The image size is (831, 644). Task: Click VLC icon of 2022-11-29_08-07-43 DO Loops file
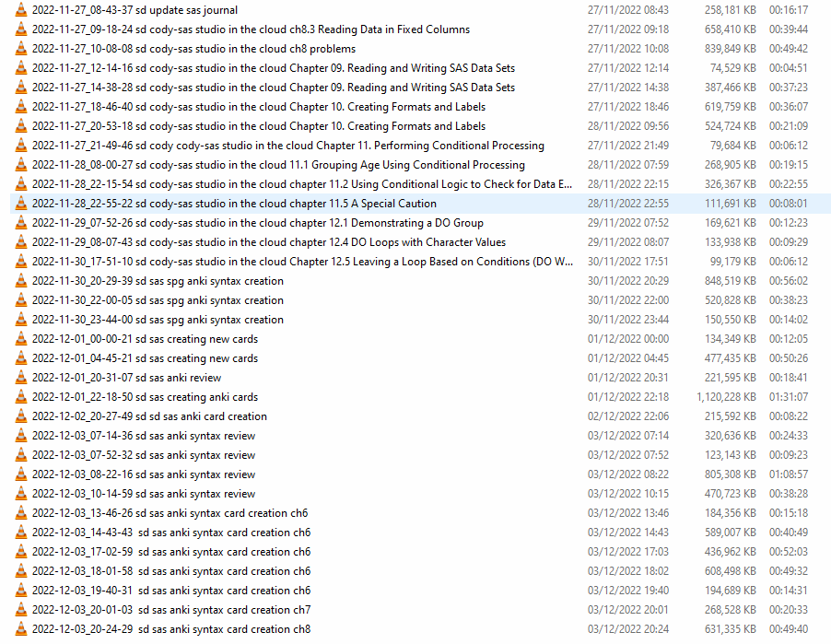21,242
